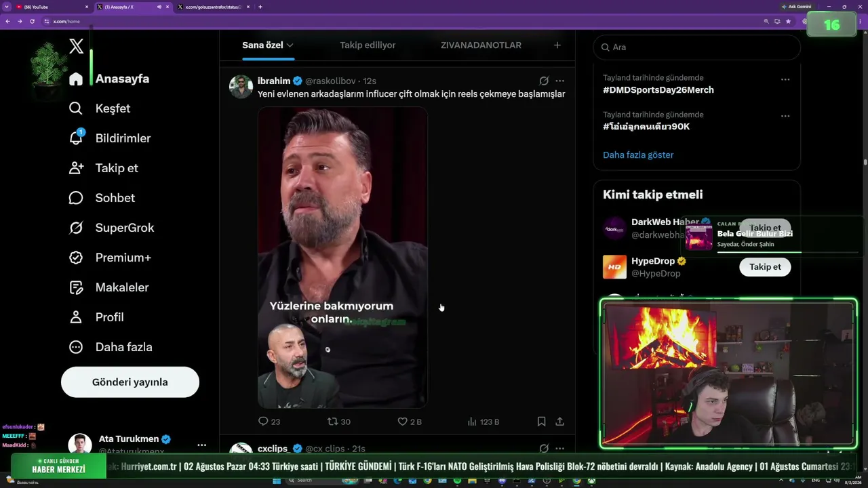This screenshot has width=868, height=488.
Task: Expand the Sana özel dropdown chevron
Action: pos(290,45)
